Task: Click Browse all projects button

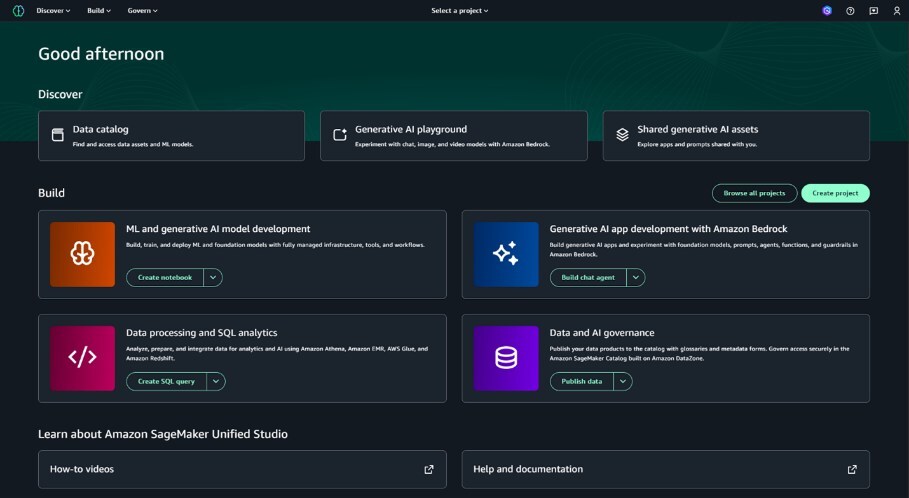Action: click(754, 193)
